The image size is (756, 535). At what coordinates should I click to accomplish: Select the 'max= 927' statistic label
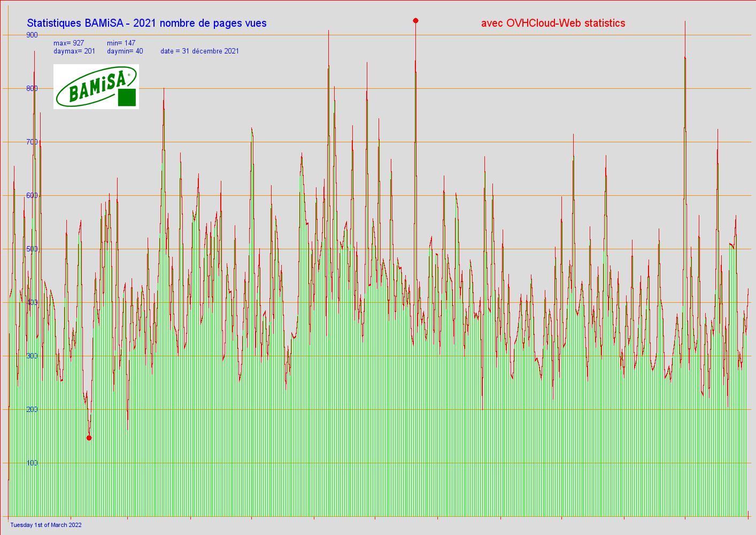click(68, 43)
